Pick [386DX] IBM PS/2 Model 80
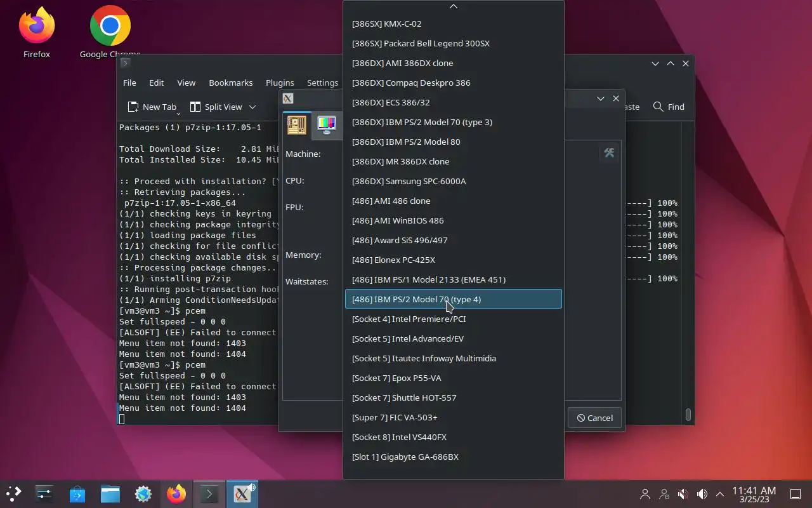Viewport: 812px width, 508px height. pos(453,142)
